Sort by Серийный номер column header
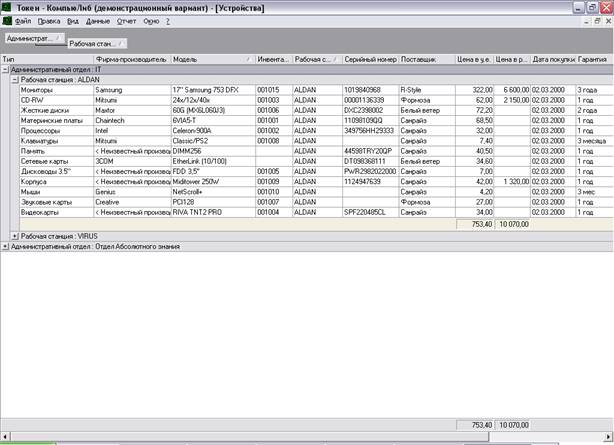Viewport: 614px width, 445px height. (x=370, y=59)
